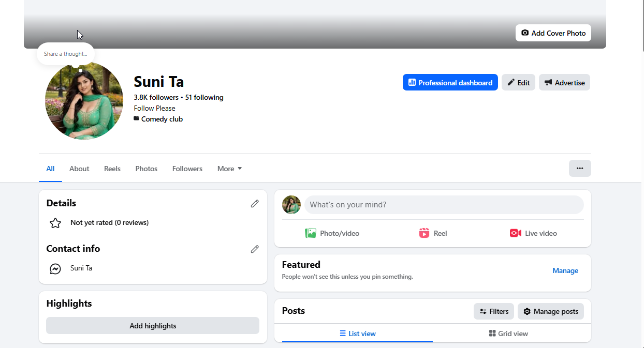The height and width of the screenshot is (348, 644).
Task: Click the Reel option label
Action: coord(441,233)
